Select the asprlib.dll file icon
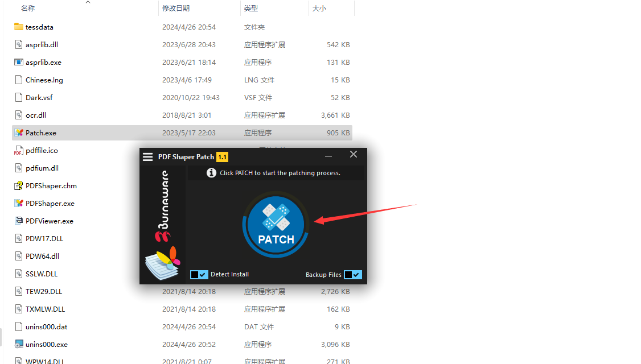 click(x=18, y=44)
